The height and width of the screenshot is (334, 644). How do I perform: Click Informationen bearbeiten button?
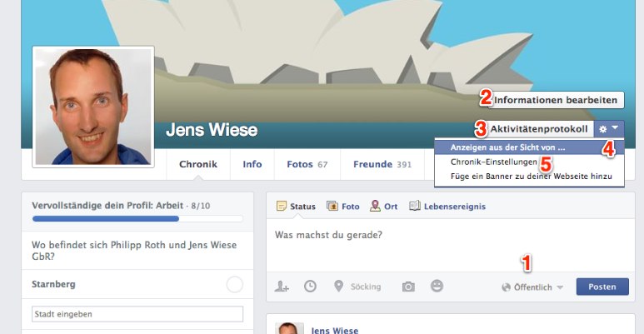[x=556, y=100]
